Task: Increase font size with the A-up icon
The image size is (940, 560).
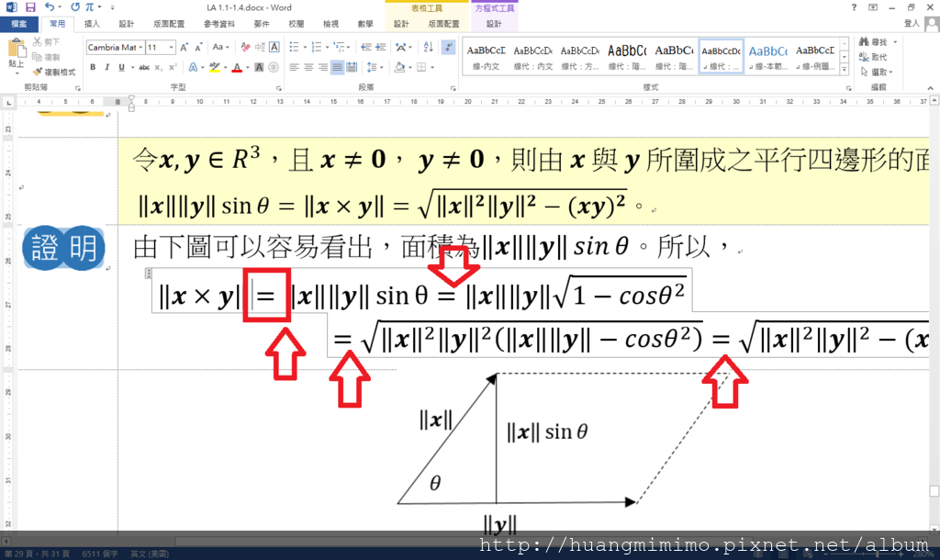Action: tap(184, 48)
